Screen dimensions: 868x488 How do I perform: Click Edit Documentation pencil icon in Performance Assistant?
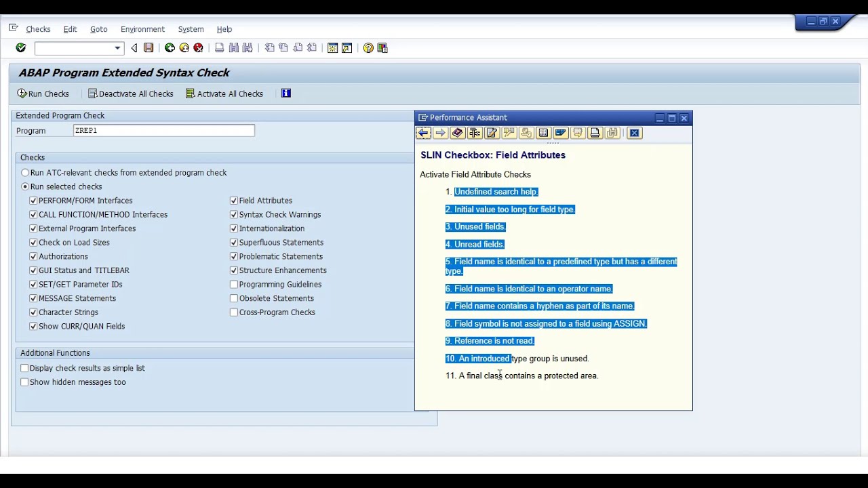(x=492, y=133)
